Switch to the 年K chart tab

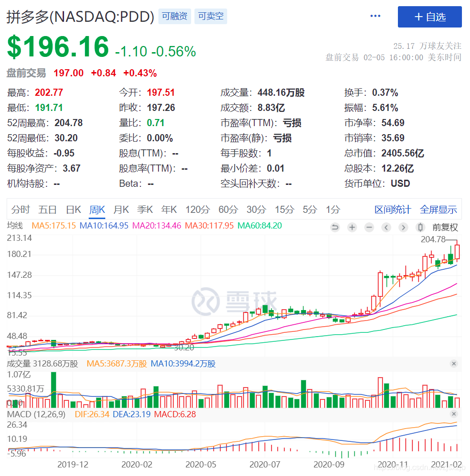[169, 210]
